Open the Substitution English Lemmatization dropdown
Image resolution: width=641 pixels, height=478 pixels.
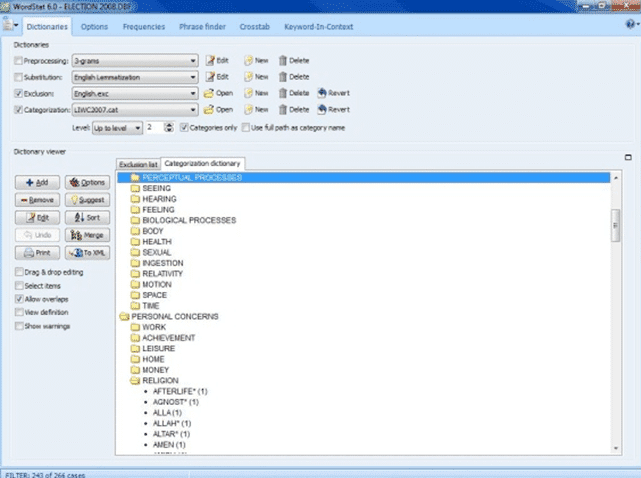(192, 76)
